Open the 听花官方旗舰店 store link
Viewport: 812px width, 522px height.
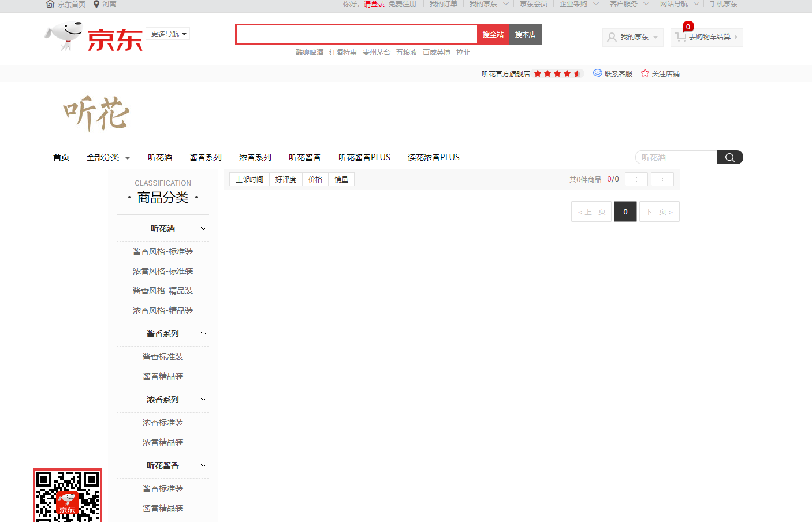pos(506,74)
